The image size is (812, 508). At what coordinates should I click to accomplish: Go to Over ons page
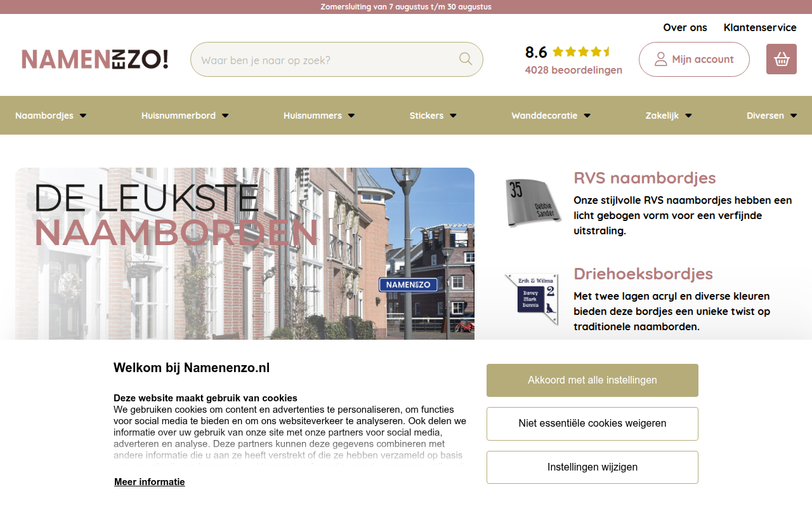[685, 27]
